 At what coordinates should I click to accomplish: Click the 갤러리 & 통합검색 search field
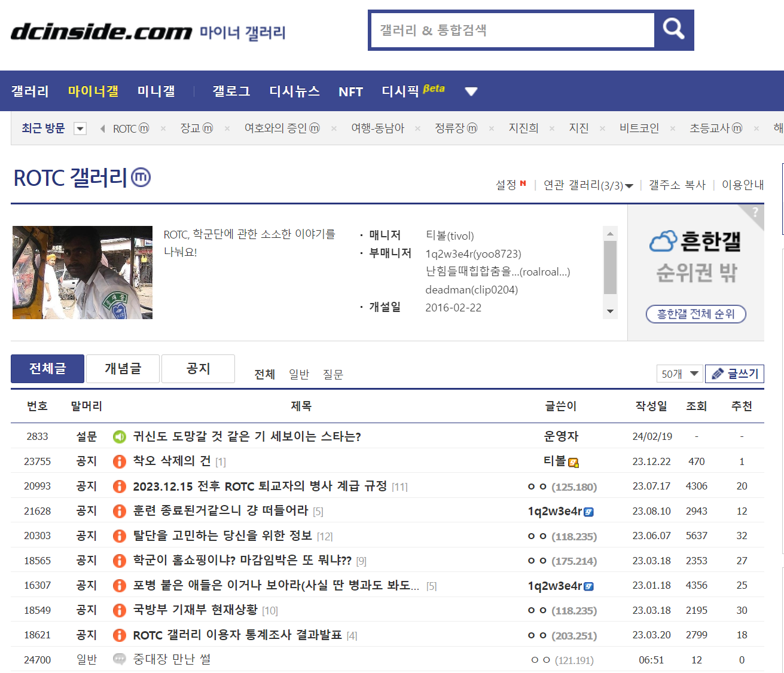click(513, 30)
